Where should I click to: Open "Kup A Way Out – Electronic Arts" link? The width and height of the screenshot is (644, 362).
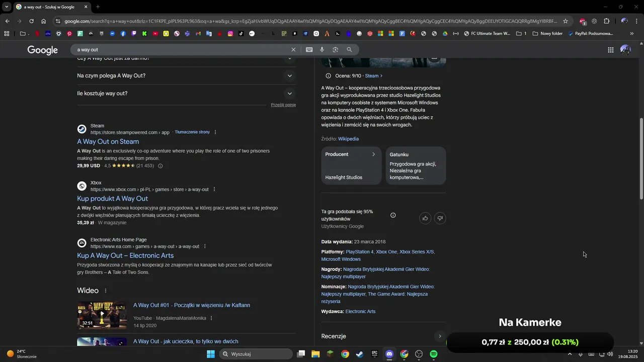pyautogui.click(x=125, y=255)
